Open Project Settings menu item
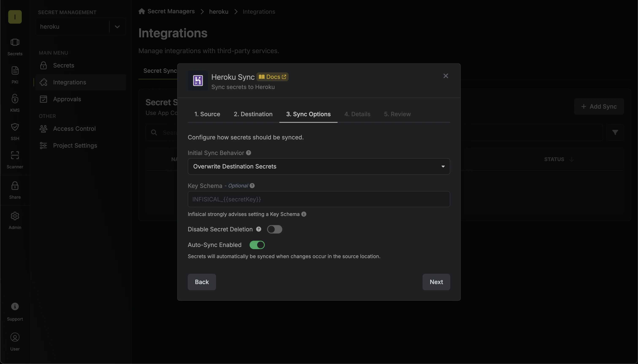Screen dimensions: 638x364 [x=81, y=146]
